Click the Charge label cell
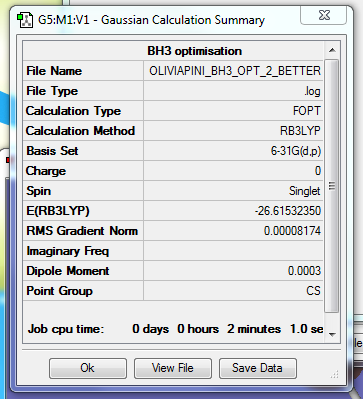363x399 pixels. click(83, 171)
